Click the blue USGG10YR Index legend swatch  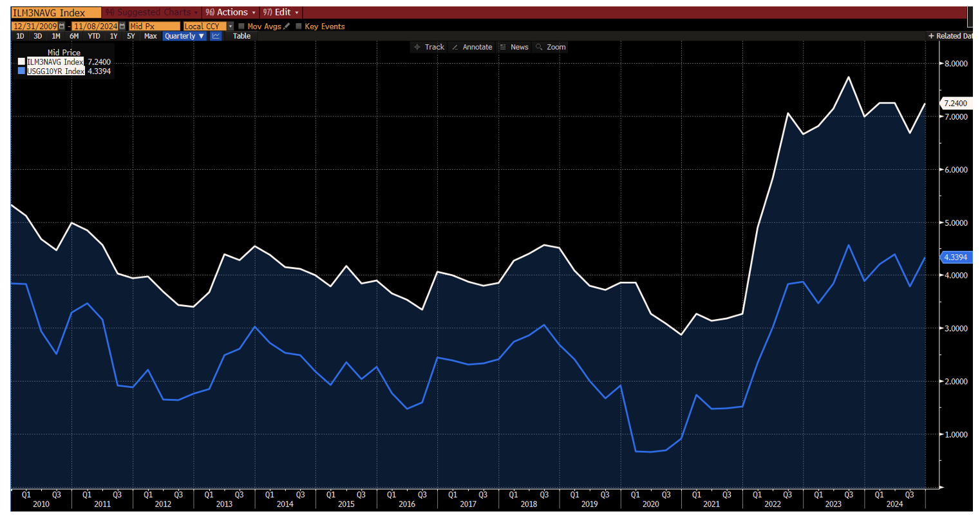(x=21, y=71)
